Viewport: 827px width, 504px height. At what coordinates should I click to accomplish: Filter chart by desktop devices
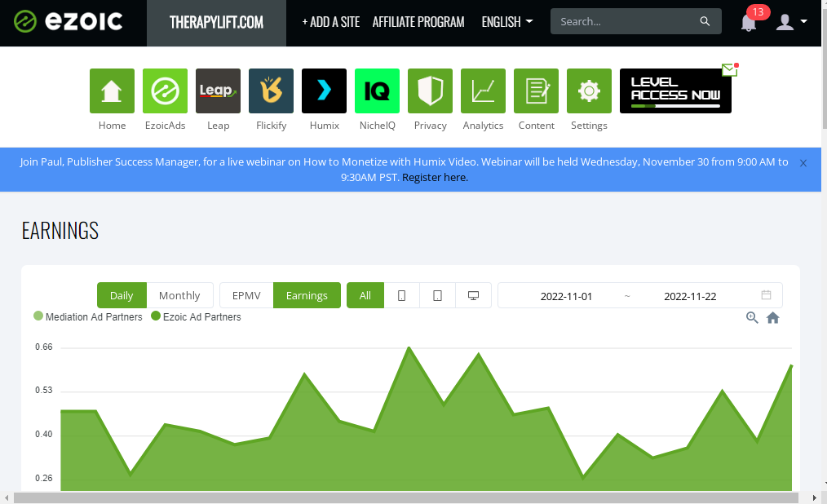(x=473, y=295)
